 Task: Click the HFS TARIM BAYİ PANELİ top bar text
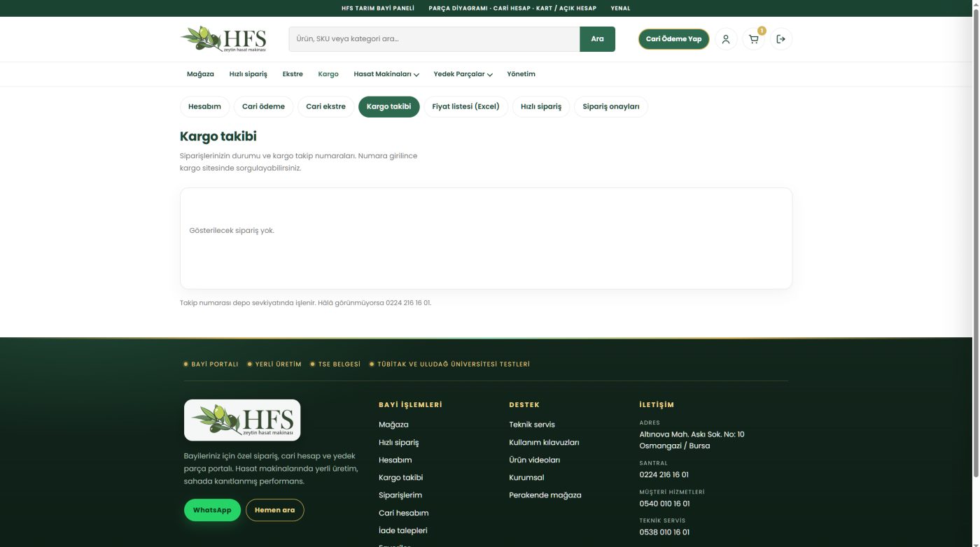[x=378, y=8]
